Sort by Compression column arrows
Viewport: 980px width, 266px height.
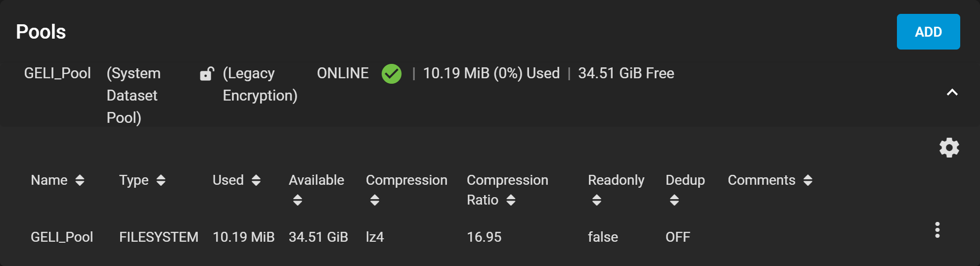click(x=375, y=200)
